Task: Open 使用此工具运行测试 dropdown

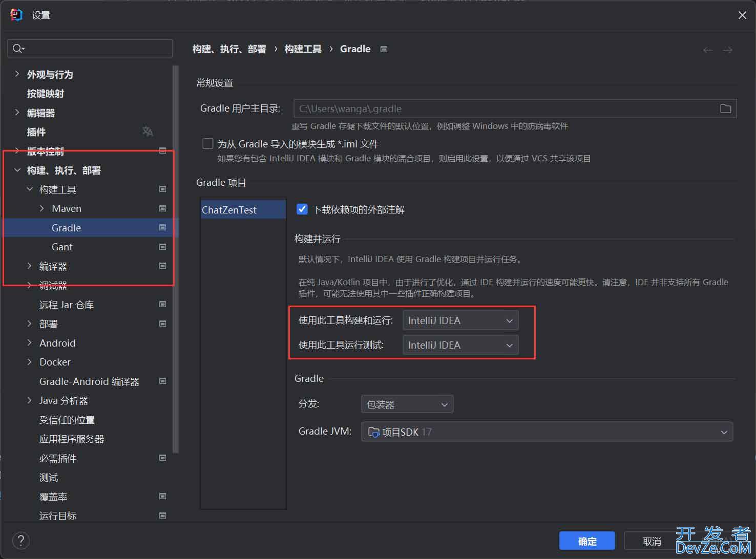Action: click(x=460, y=345)
